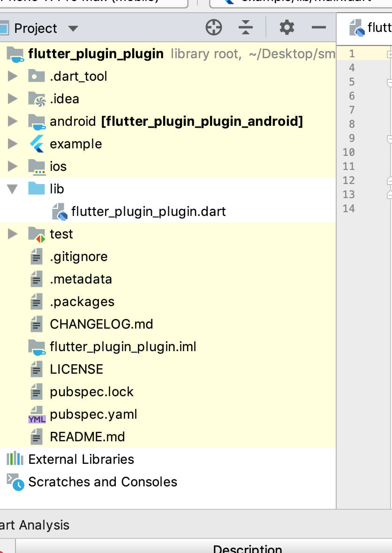The image size is (392, 553).
Task: Expand the ios folder
Action: 13,167
